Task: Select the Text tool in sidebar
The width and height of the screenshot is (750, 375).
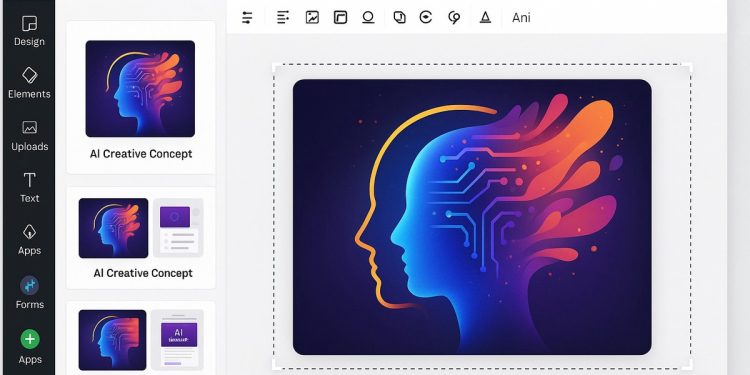Action: click(29, 188)
